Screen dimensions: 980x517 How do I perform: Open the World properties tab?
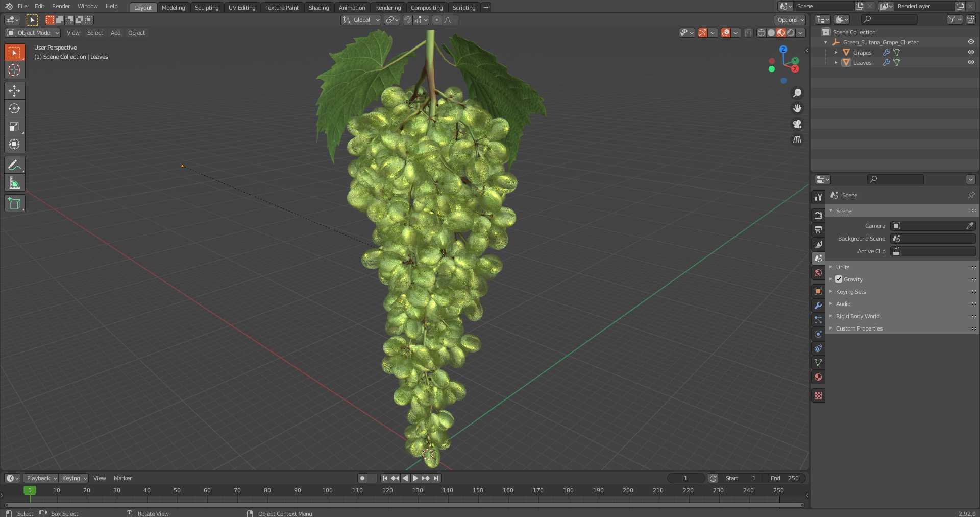pyautogui.click(x=818, y=273)
